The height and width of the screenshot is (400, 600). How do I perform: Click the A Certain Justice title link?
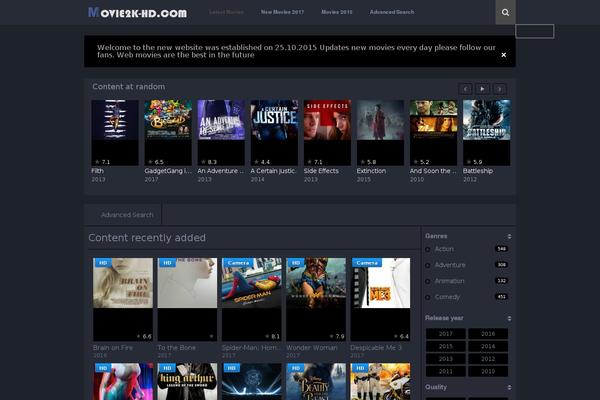(273, 171)
